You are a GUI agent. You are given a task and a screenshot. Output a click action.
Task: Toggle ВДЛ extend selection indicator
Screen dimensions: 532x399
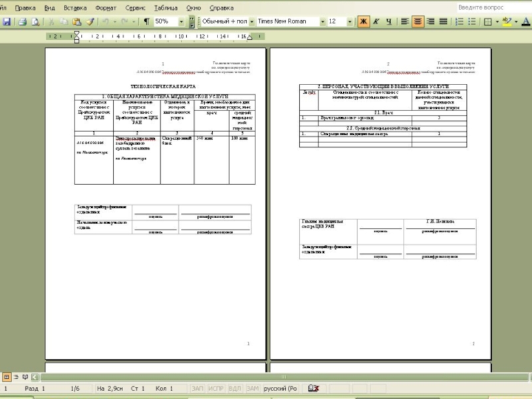click(x=235, y=388)
